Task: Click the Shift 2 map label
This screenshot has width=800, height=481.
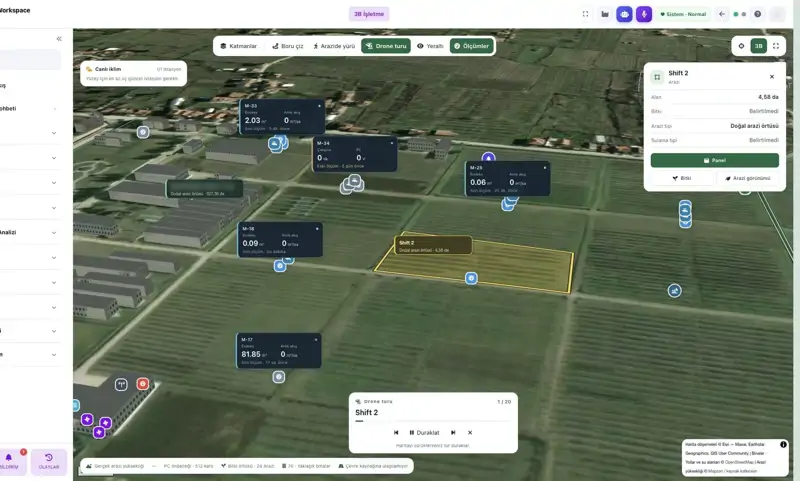Action: pyautogui.click(x=433, y=245)
